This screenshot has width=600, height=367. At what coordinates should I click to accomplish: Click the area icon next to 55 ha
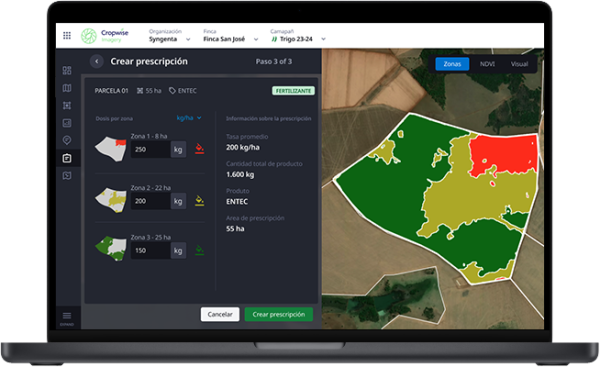click(140, 91)
